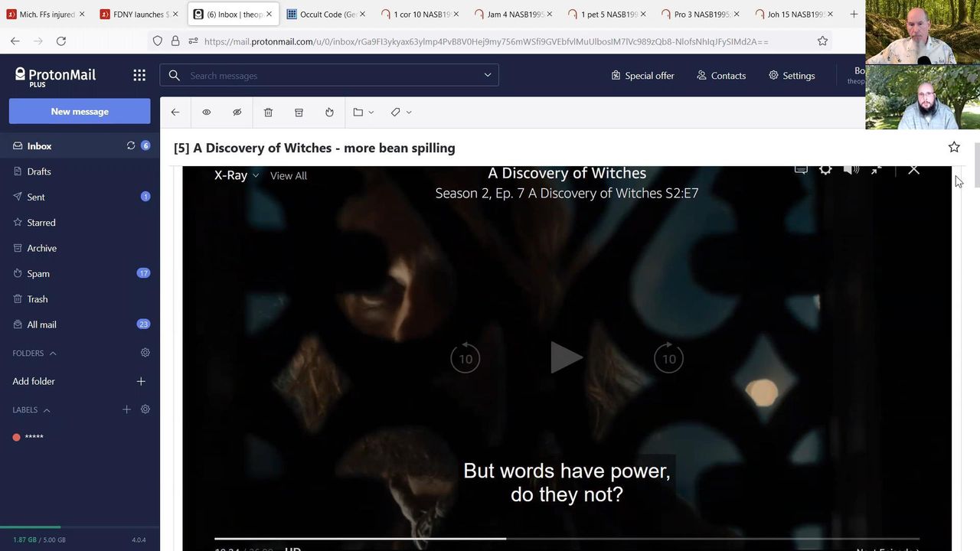Open the Contacts page
Image resolution: width=980 pixels, height=551 pixels.
click(720, 75)
